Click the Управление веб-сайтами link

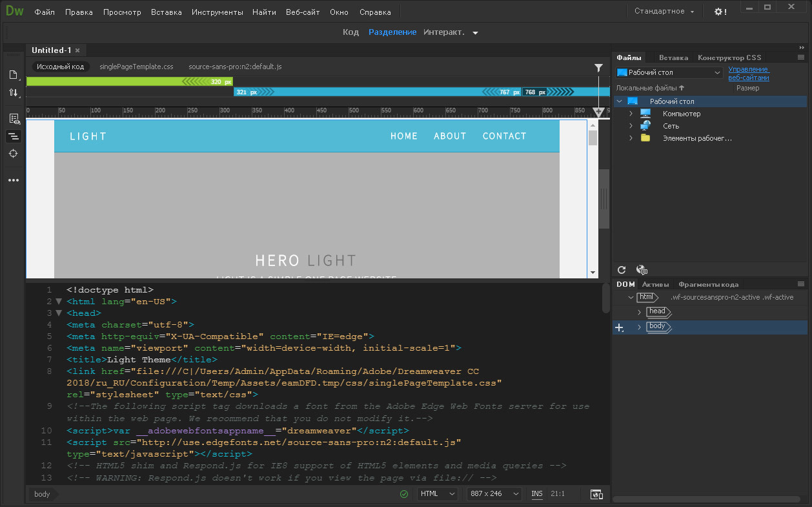coord(749,74)
